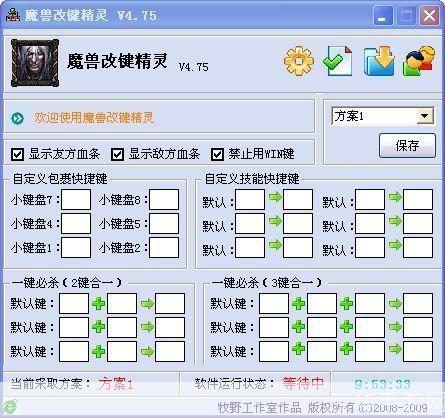Click the green checkmark document icon

(338, 61)
